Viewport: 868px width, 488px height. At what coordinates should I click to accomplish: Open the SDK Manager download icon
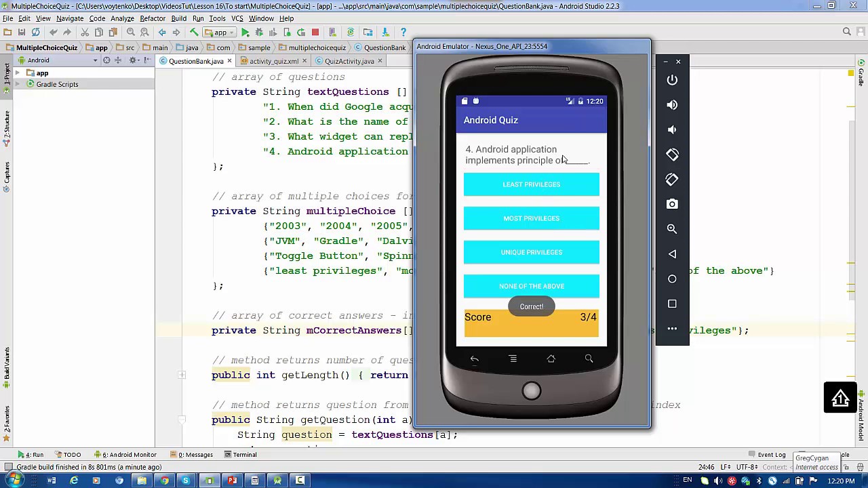[x=384, y=32]
